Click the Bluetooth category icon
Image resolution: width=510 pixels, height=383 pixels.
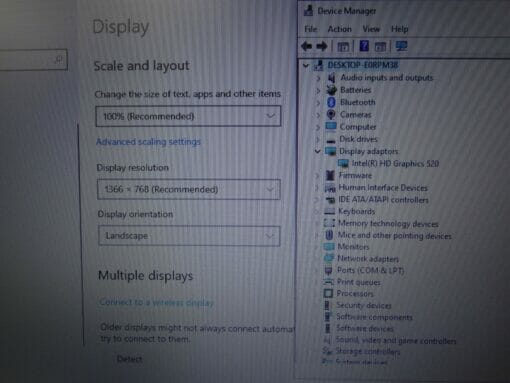[331, 102]
